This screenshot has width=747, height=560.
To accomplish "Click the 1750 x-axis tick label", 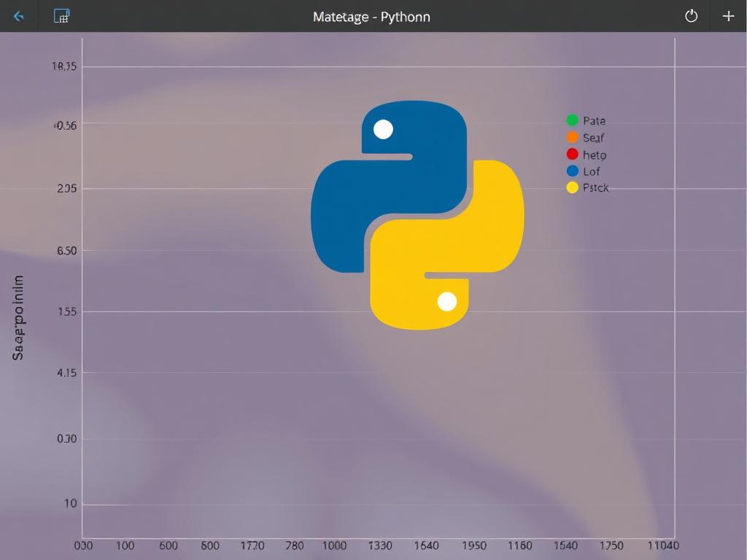I will click(611, 545).
